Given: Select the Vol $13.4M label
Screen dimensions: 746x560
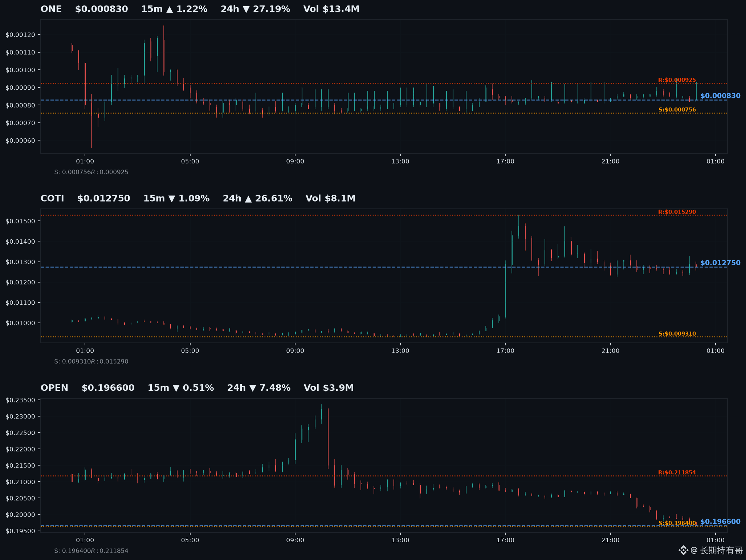Looking at the screenshot, I should [x=331, y=9].
